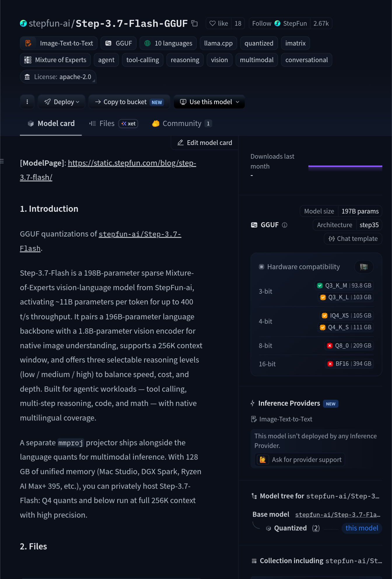This screenshot has width=392, height=579.
Task: Click the this model badge
Action: [x=362, y=528]
